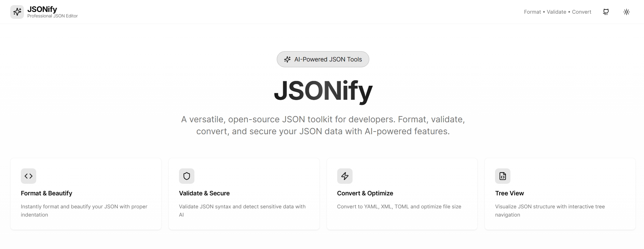Open the Format navigation item

click(532, 12)
